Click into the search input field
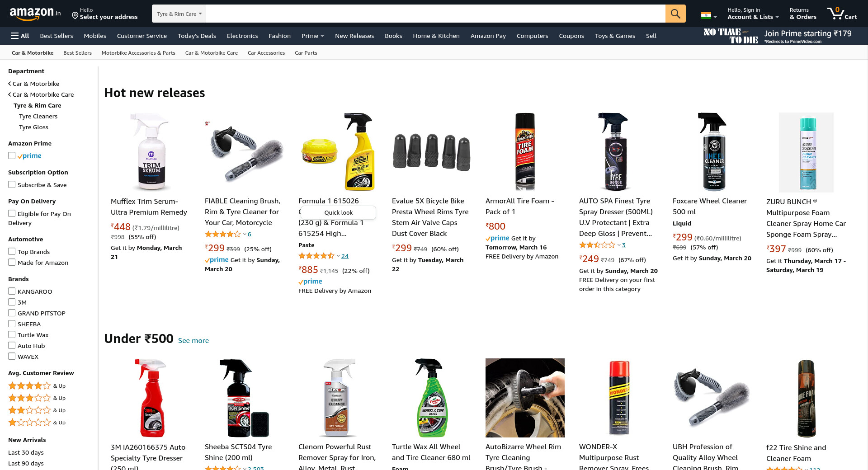 (435, 14)
